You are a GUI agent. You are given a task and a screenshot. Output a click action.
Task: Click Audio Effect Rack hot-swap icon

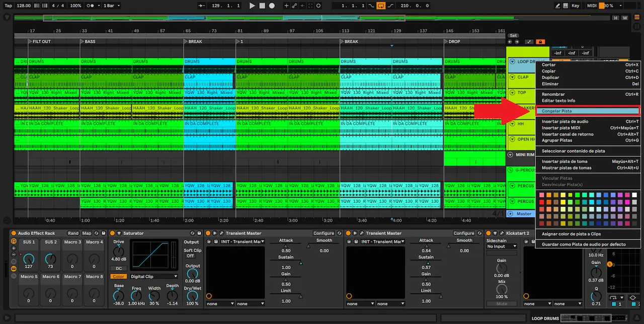97,233
